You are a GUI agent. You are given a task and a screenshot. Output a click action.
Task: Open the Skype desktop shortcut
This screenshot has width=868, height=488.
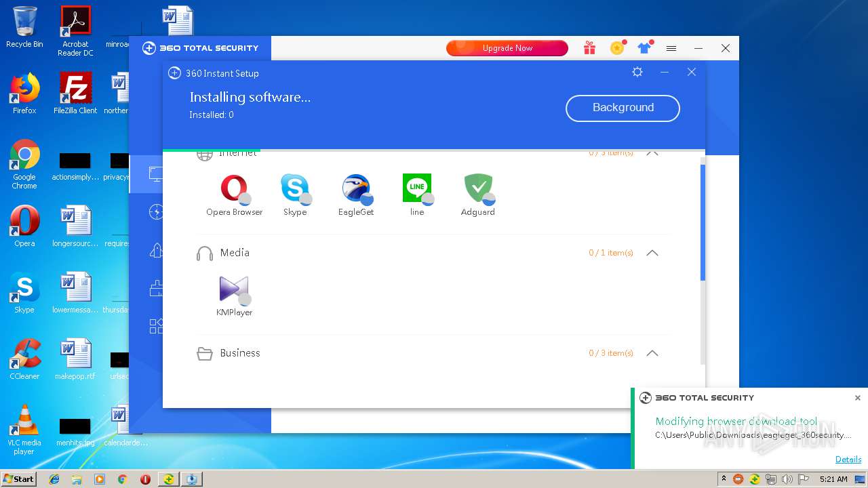point(24,293)
